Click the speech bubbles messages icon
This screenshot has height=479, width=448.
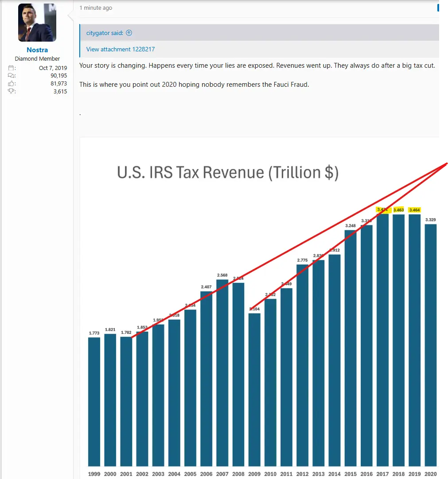(12, 76)
